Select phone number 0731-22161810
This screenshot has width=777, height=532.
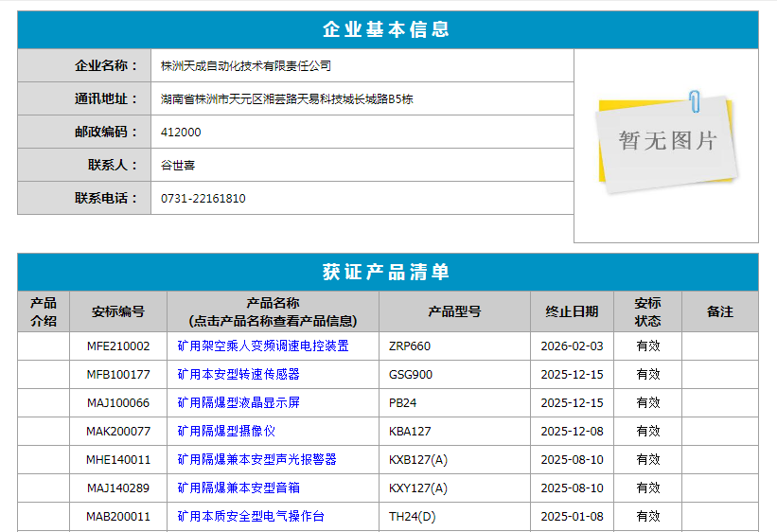(203, 199)
